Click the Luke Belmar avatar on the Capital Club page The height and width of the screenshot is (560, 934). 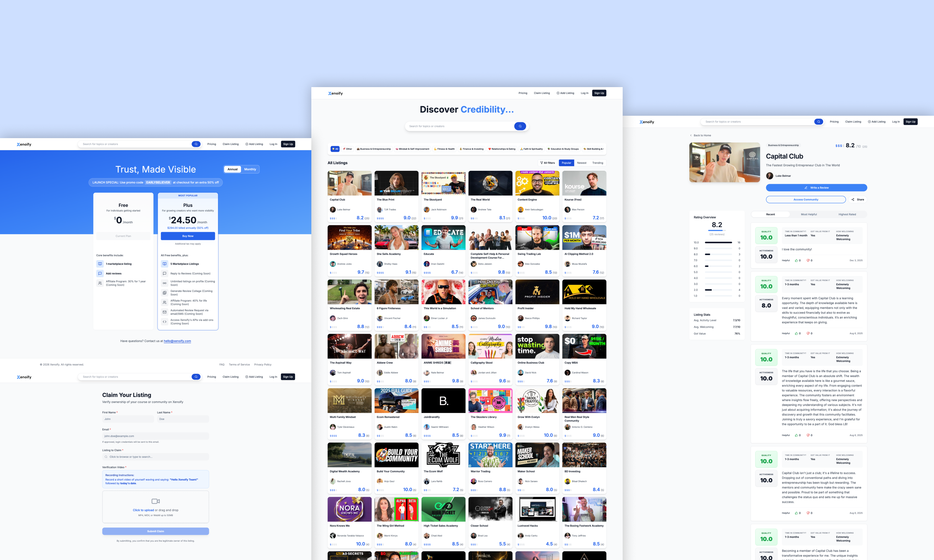(769, 175)
